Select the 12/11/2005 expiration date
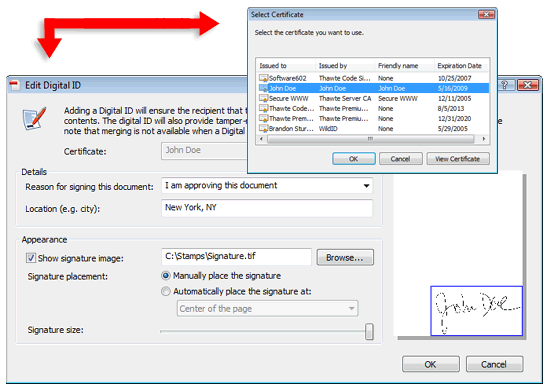Viewport: 550px width, 390px height. [454, 99]
